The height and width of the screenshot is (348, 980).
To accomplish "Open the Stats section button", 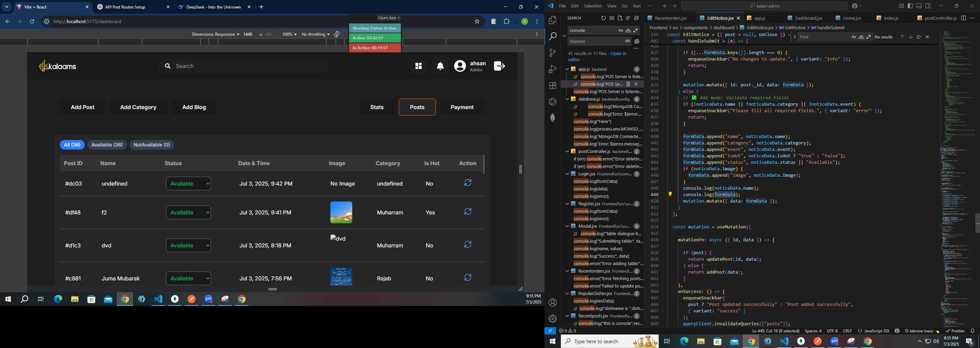I will tap(377, 107).
